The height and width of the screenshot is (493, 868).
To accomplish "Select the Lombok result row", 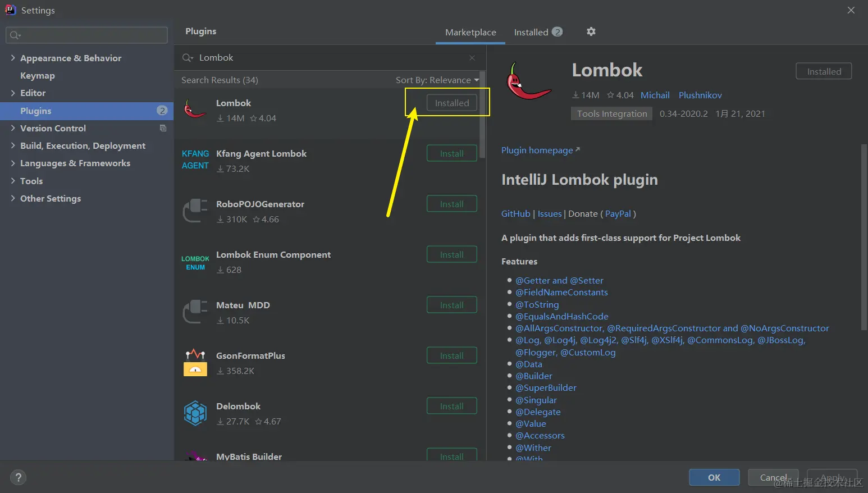I will 327,113.
